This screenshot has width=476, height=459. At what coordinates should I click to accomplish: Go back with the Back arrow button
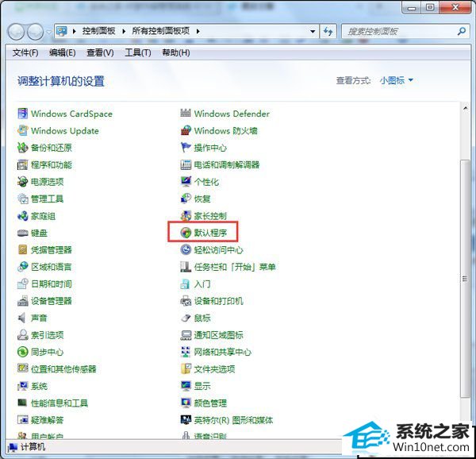16,32
